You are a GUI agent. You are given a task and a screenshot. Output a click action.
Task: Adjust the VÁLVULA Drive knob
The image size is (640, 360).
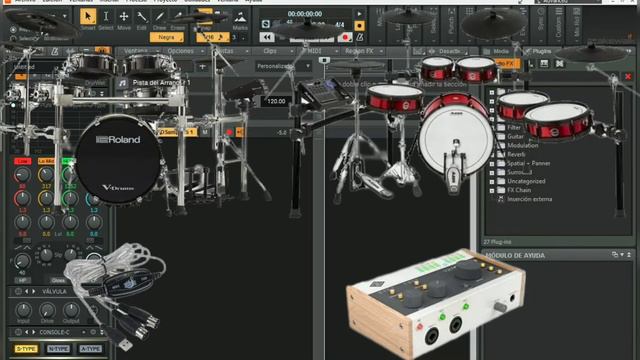coord(47,310)
